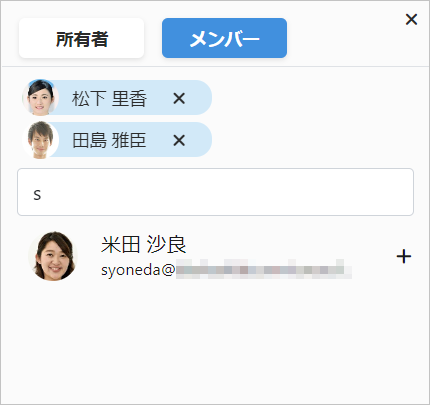Remove 松下 里香 from the members
430x405 pixels.
pos(179,98)
